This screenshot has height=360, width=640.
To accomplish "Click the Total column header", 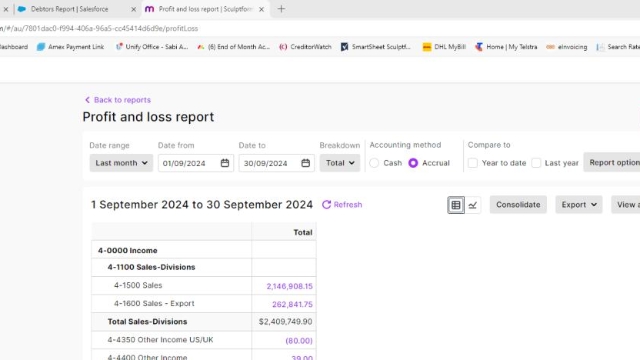I will tap(303, 232).
